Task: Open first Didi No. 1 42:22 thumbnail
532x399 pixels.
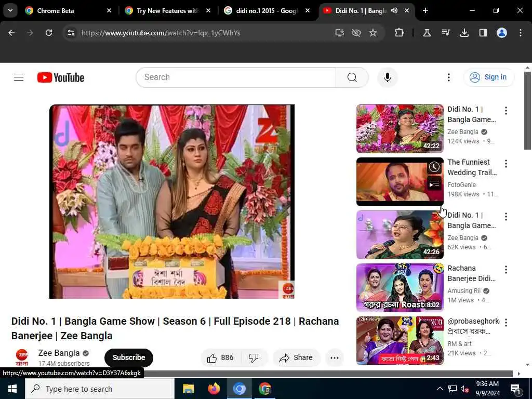Action: tap(400, 129)
